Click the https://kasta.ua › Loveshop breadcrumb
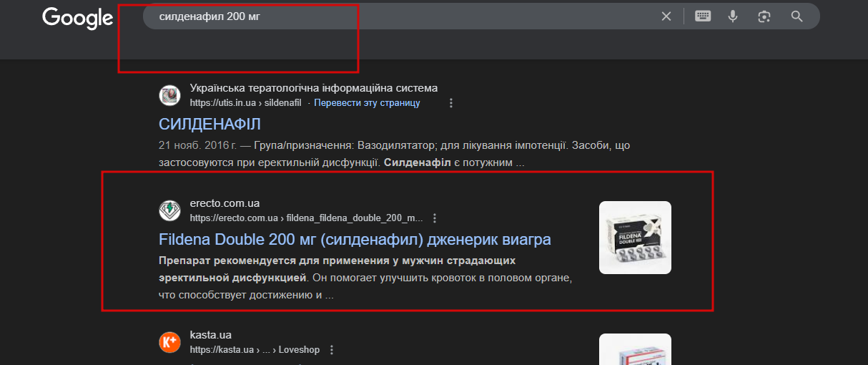 (x=255, y=350)
